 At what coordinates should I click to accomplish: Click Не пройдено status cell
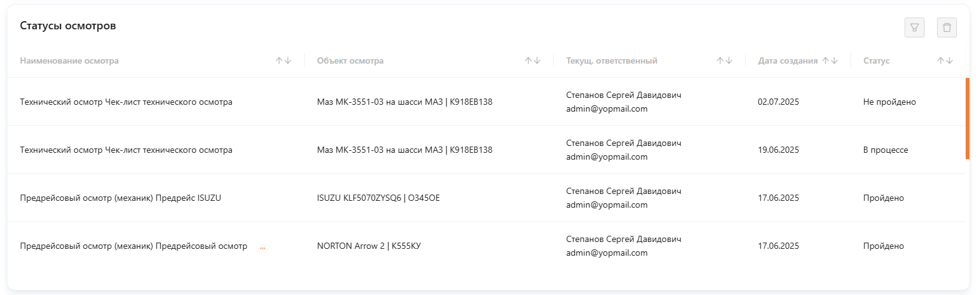point(889,102)
